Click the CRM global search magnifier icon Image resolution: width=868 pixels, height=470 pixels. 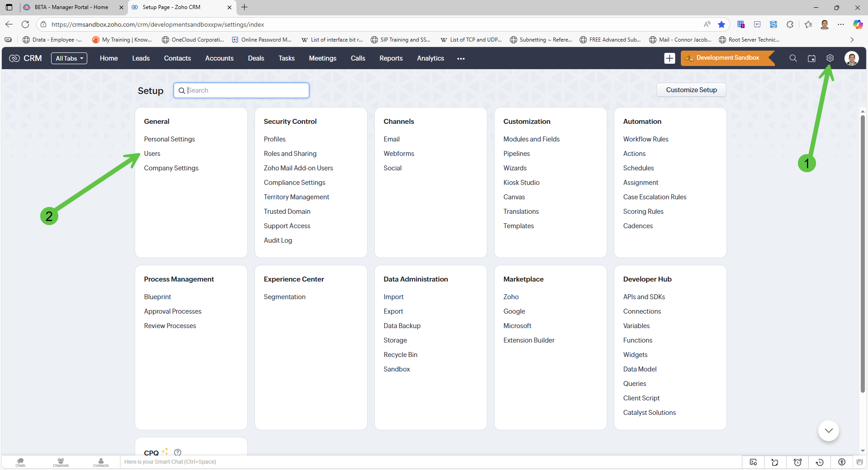[793, 58]
